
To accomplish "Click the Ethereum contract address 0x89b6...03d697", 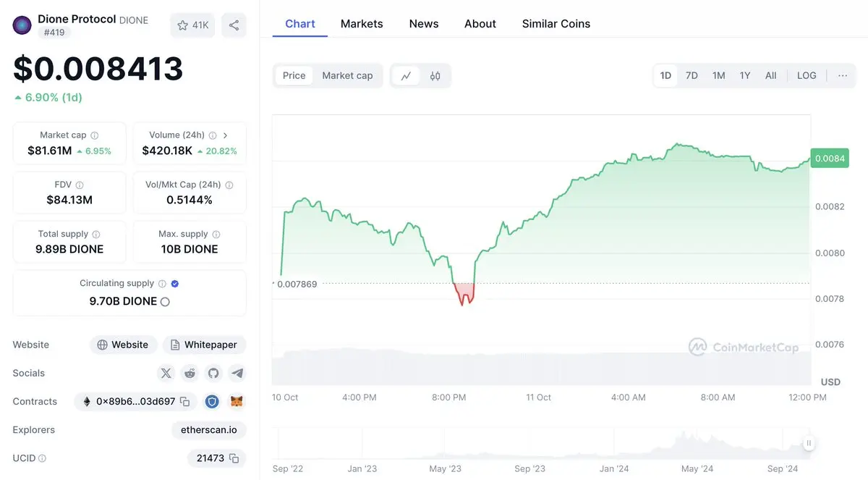I will click(x=135, y=401).
